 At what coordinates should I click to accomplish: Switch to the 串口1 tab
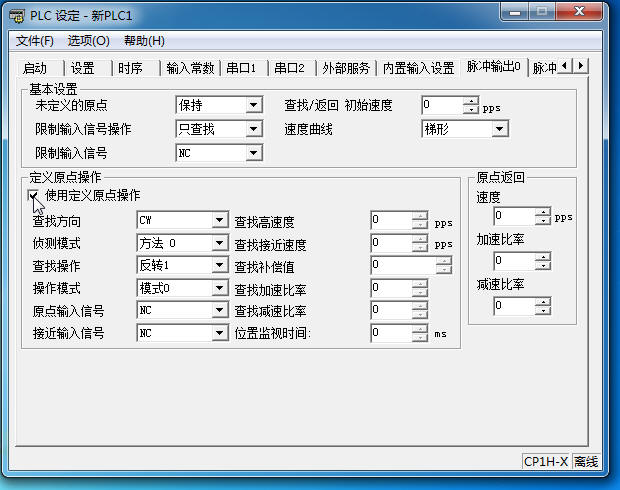point(241,68)
